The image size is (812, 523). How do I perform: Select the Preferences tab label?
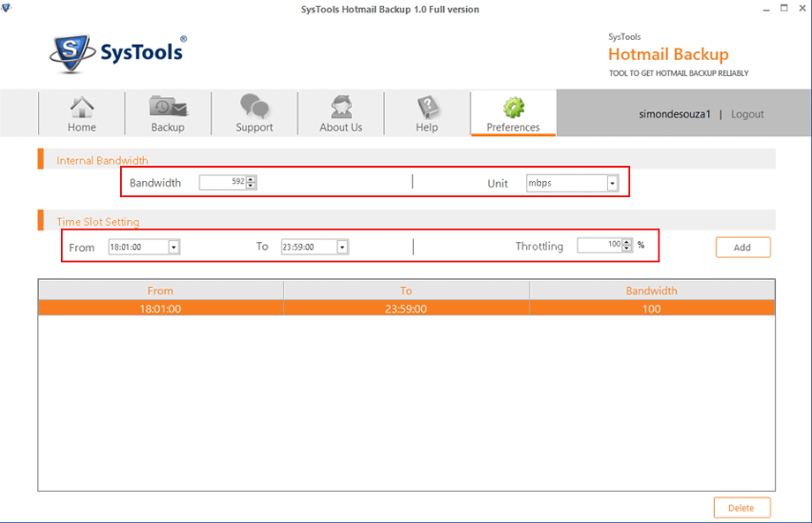pyautogui.click(x=513, y=127)
